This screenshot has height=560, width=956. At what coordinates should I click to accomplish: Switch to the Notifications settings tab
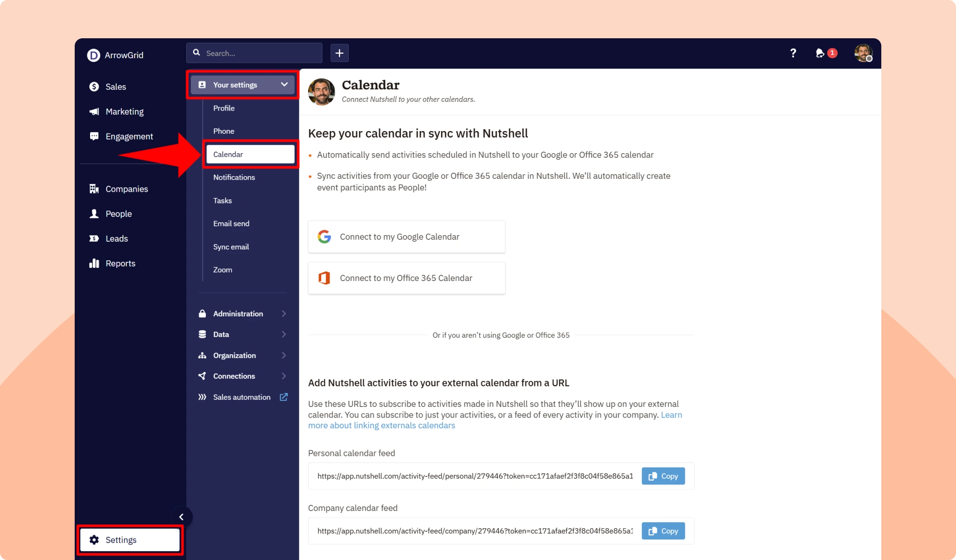pos(234,177)
